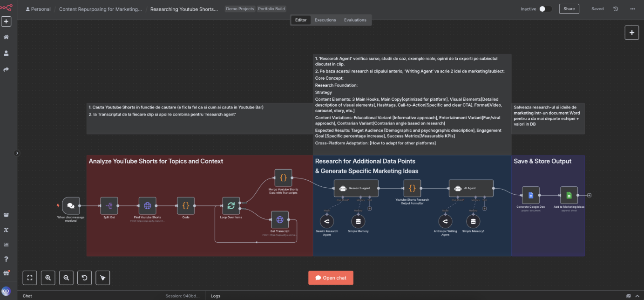
Task: Add a tool to the AI Agent
Action: 485,208
